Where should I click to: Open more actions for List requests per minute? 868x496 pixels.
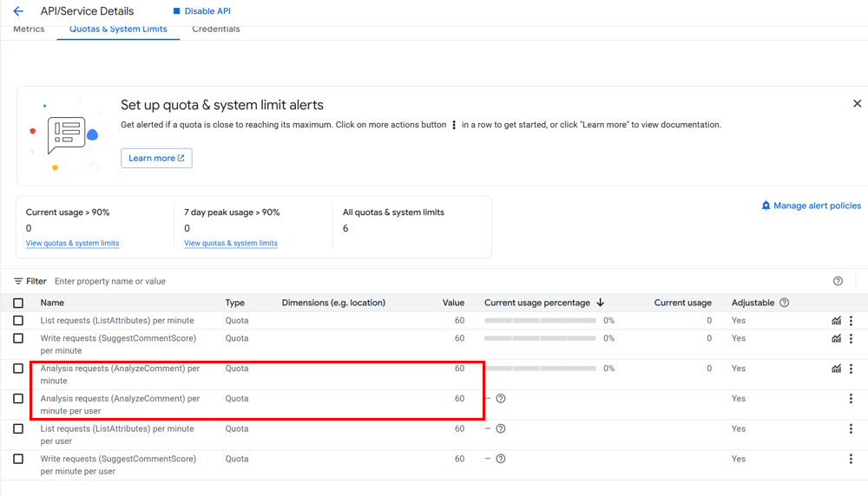851,321
